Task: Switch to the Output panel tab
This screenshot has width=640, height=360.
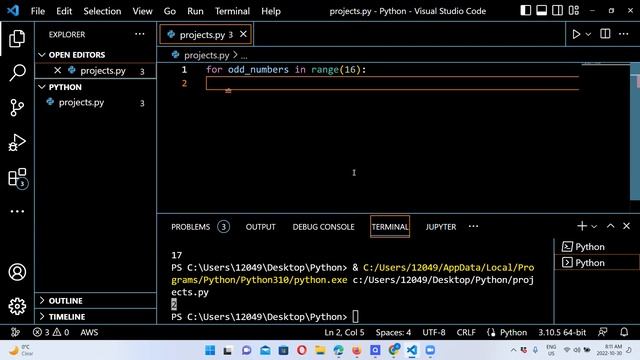Action: [x=260, y=227]
